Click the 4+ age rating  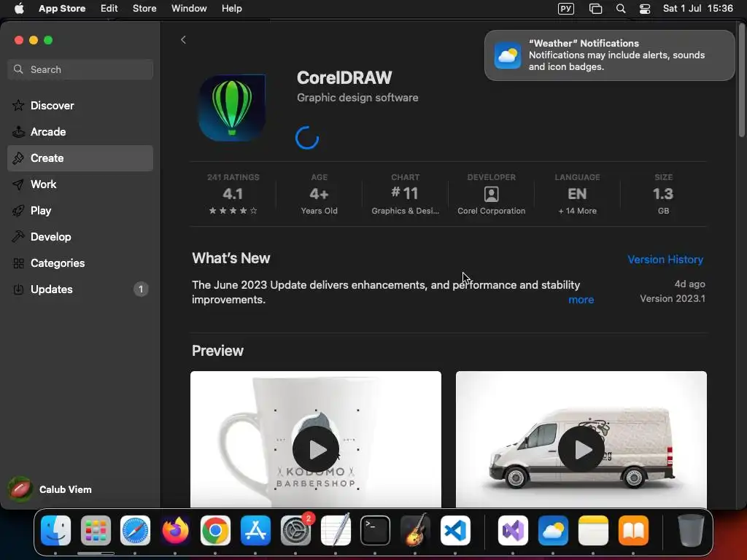click(319, 194)
